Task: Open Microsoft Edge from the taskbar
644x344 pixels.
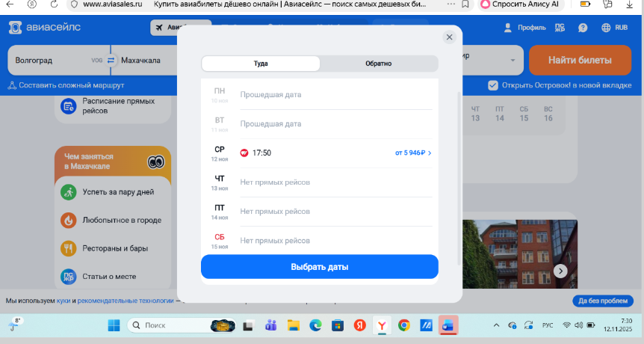Action: [x=315, y=325]
